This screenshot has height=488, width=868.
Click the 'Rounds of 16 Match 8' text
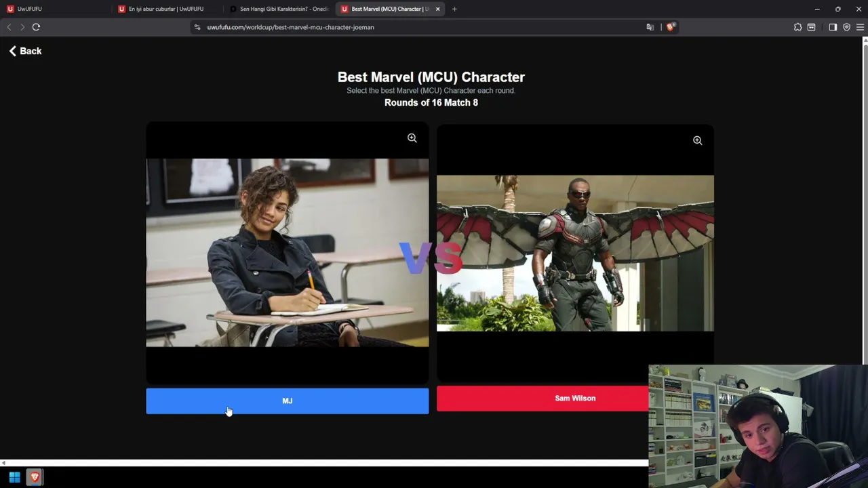click(431, 102)
